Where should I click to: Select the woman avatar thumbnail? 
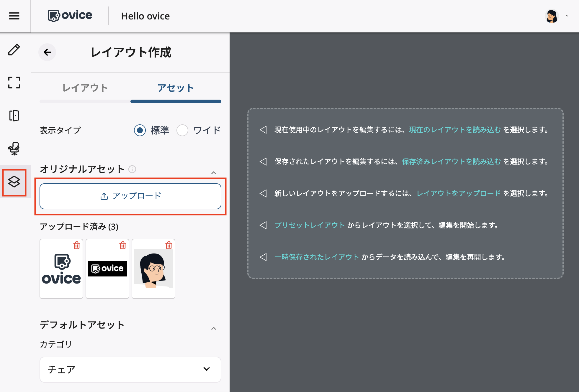tap(153, 269)
